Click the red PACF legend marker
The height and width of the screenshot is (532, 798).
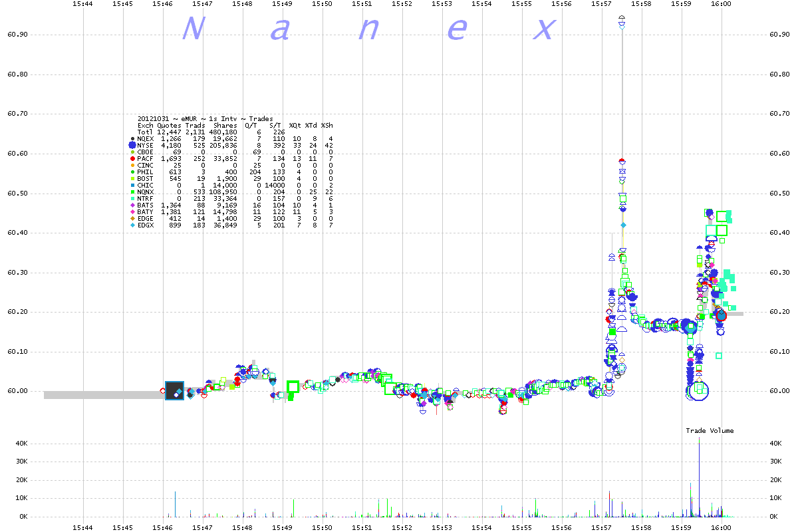click(132, 158)
